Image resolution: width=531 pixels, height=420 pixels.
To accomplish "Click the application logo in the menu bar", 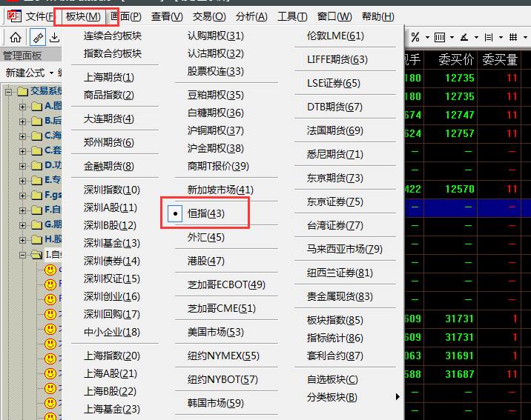I will (x=14, y=16).
